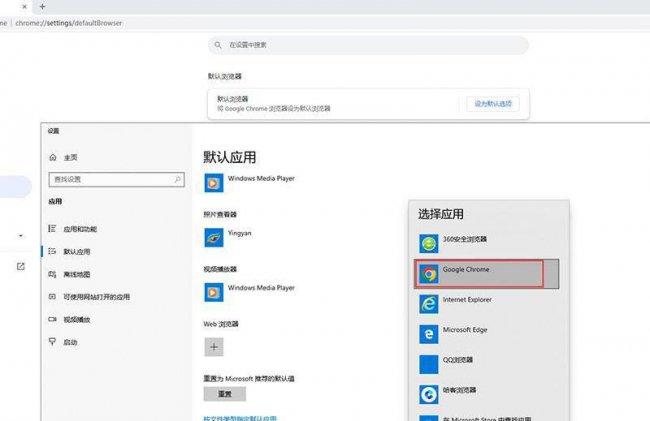Image resolution: width=650 pixels, height=421 pixels.
Task: Open a new Chrome tab with plus icon
Action: [42, 7]
